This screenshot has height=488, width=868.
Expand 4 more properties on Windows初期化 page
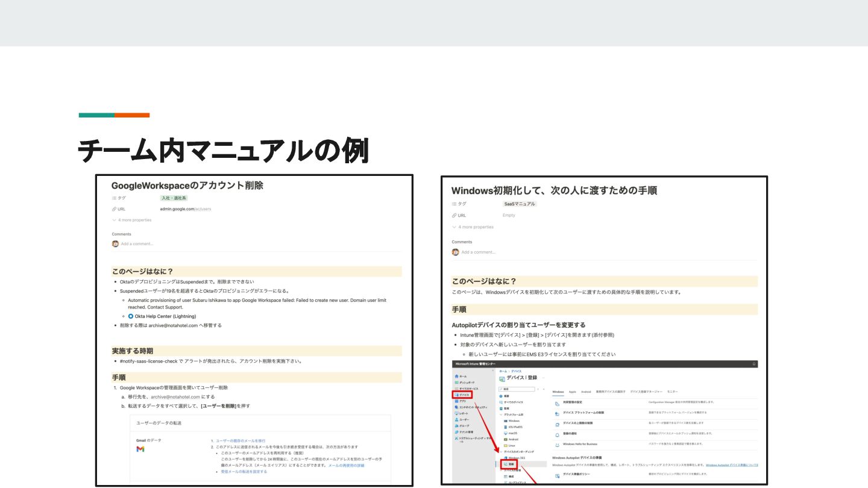473,227
